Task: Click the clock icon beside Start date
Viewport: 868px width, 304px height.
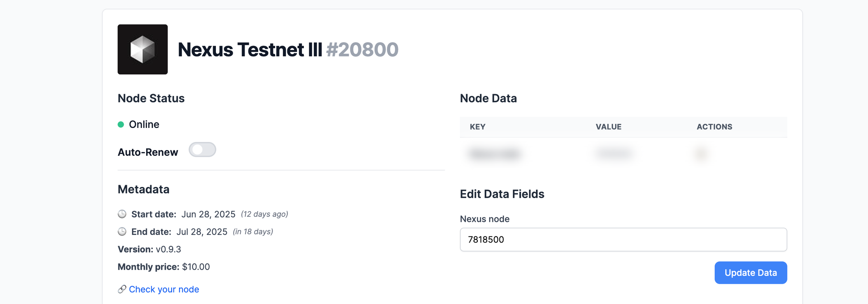Action: (122, 214)
